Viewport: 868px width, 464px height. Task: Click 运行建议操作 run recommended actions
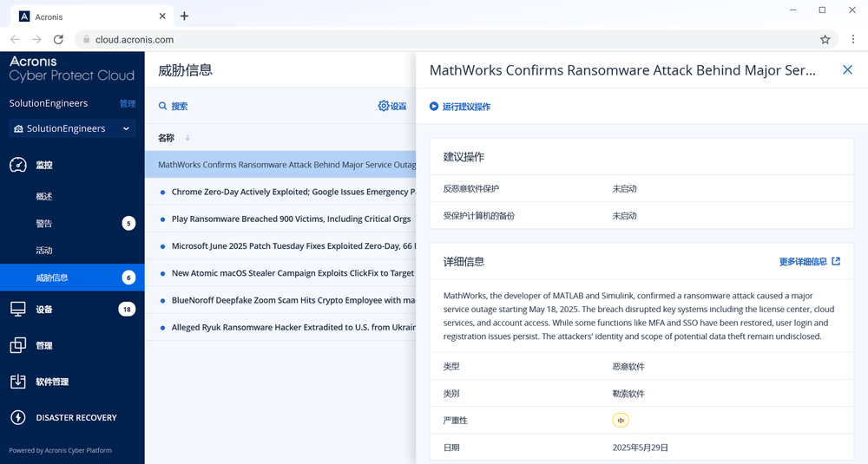click(460, 106)
